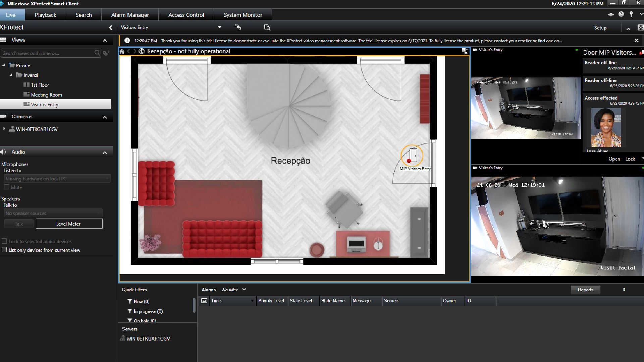Open the Alarms No filter dropdown
Screen dimensions: 644x362
point(244,290)
